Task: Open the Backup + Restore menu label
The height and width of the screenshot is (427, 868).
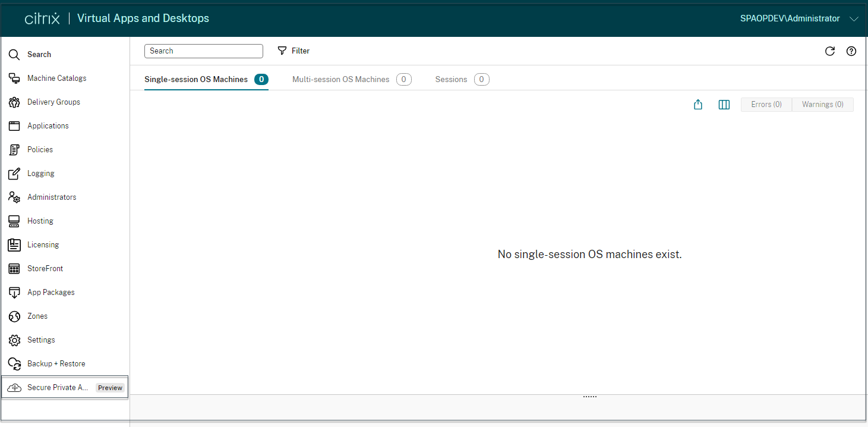Action: pyautogui.click(x=56, y=364)
